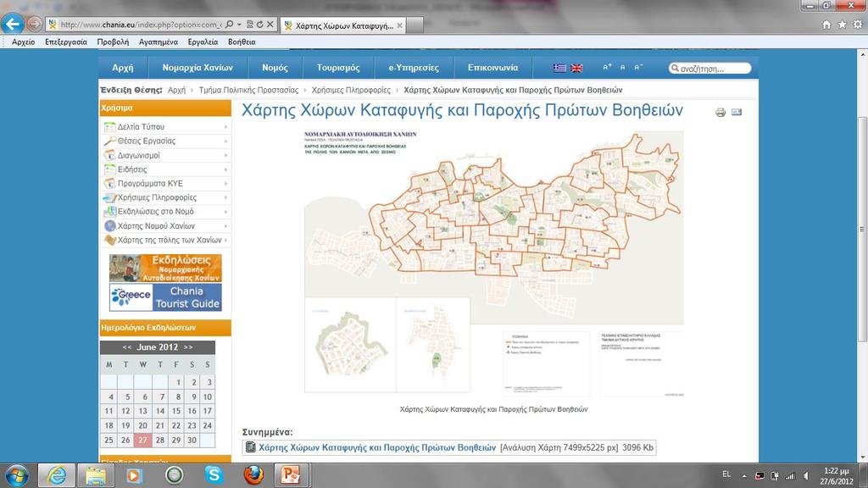Open the browser tools gear icon
The height and width of the screenshot is (488, 868).
point(858,25)
